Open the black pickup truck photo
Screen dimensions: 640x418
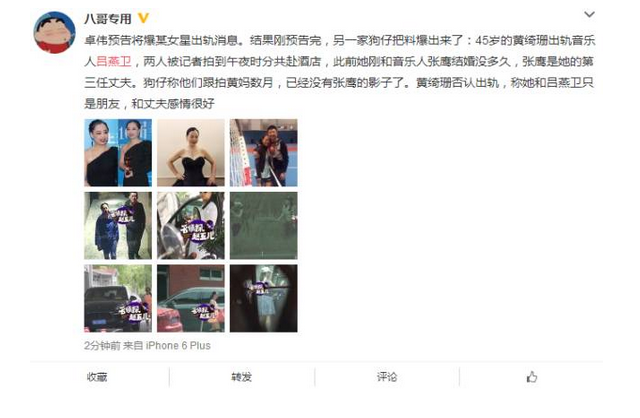click(x=118, y=298)
